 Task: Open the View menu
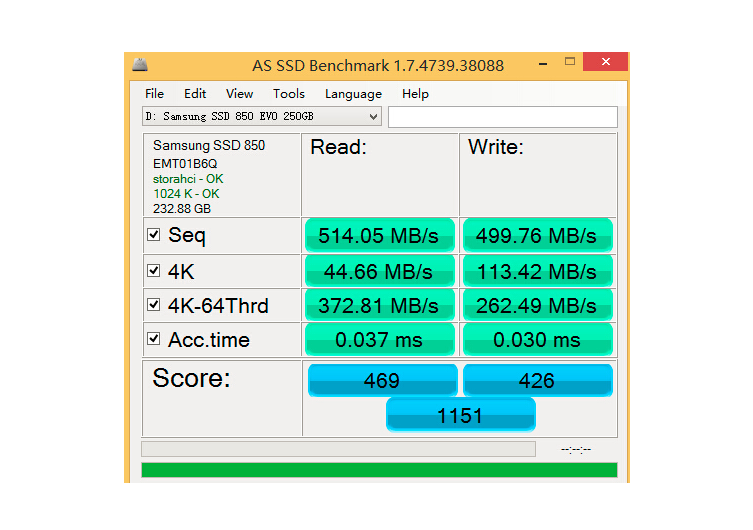pyautogui.click(x=239, y=93)
